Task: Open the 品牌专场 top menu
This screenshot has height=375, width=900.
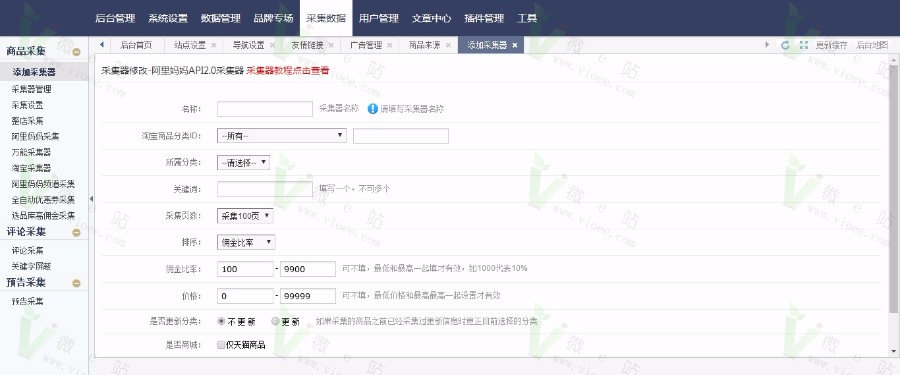Action: tap(274, 18)
